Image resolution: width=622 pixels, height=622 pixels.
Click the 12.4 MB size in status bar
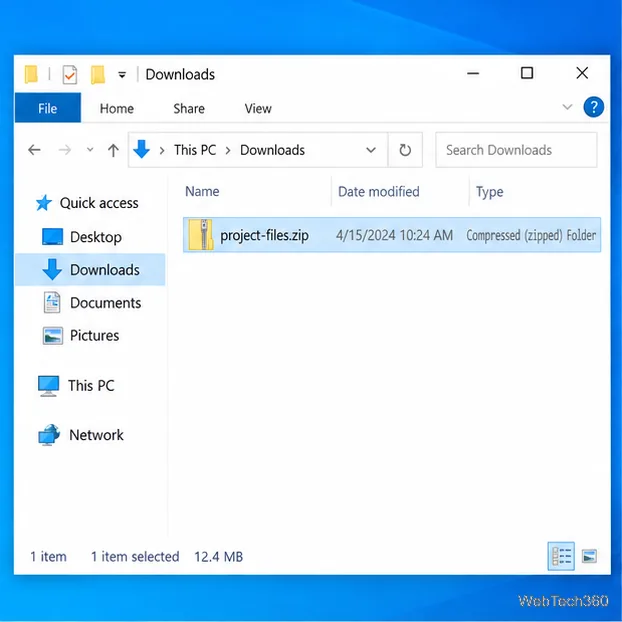tap(218, 557)
